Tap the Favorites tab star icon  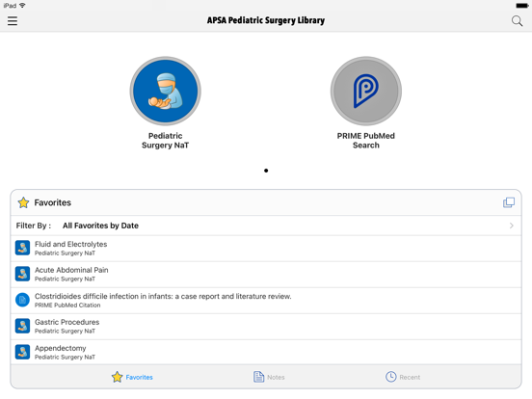[x=117, y=377]
